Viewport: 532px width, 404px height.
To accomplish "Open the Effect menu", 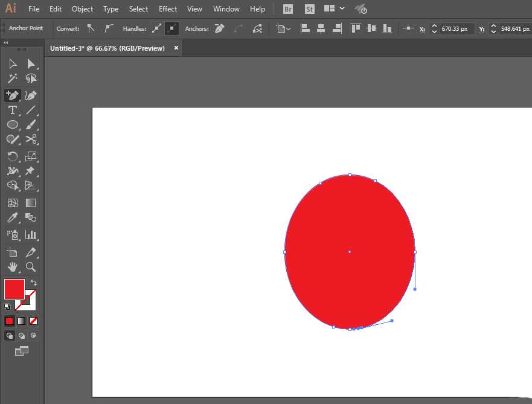I will 168,9.
